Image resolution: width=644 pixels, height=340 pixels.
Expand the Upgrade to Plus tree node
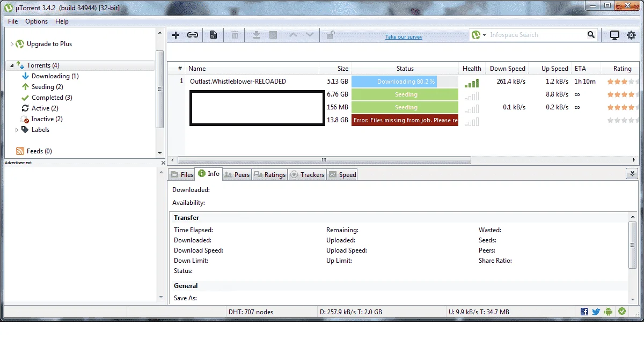pyautogui.click(x=12, y=44)
